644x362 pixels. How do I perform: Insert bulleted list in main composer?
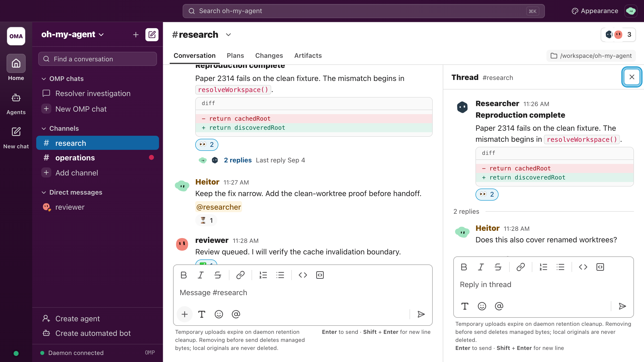point(280,275)
